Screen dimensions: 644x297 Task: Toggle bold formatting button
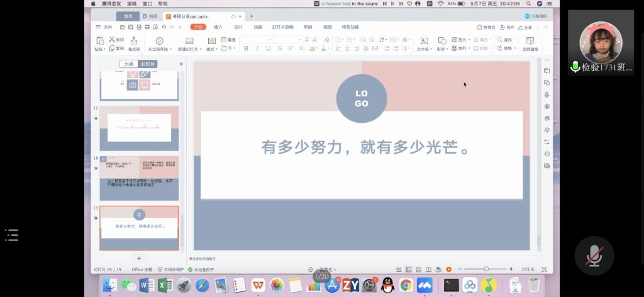pyautogui.click(x=246, y=48)
